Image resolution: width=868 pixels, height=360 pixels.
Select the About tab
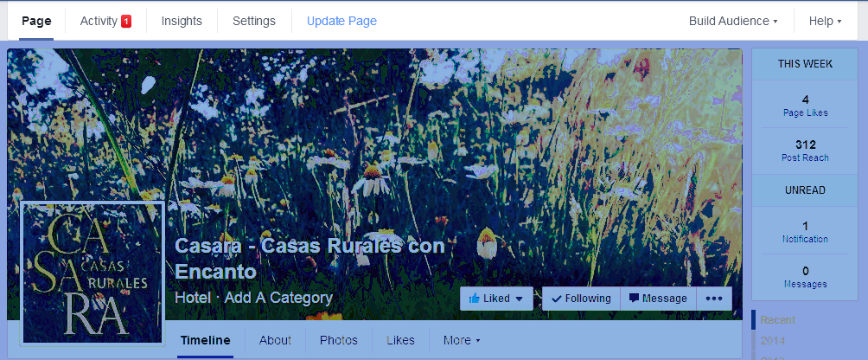pos(275,340)
